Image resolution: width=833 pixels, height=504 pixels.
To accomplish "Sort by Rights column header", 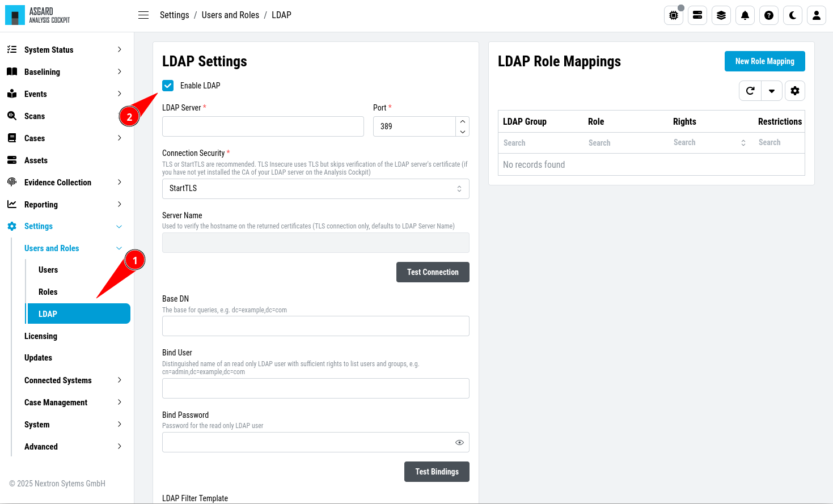I will click(684, 122).
